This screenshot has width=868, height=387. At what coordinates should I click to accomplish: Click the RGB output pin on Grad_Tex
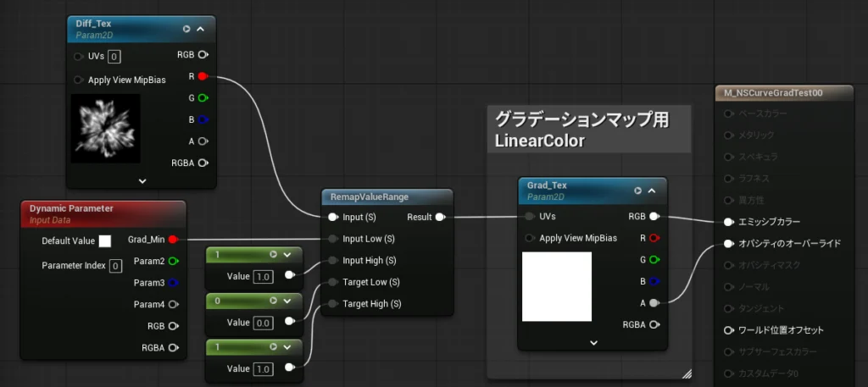[x=654, y=216]
